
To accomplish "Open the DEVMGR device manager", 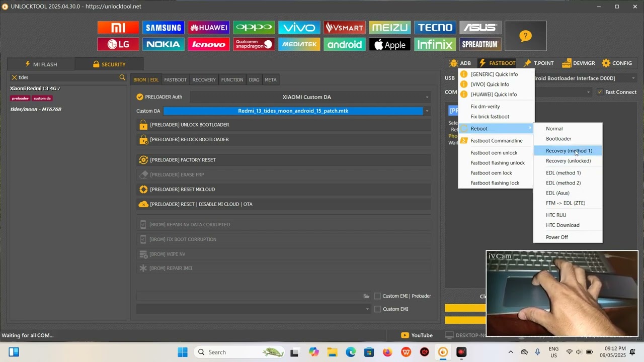I will pos(579,63).
